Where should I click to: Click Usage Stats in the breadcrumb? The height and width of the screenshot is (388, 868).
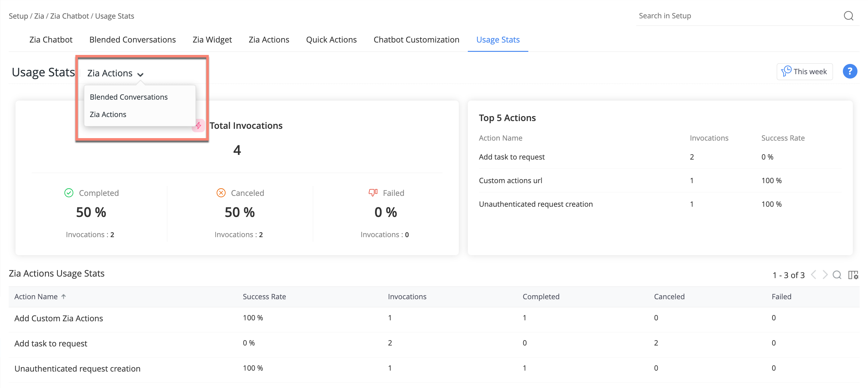(x=114, y=16)
